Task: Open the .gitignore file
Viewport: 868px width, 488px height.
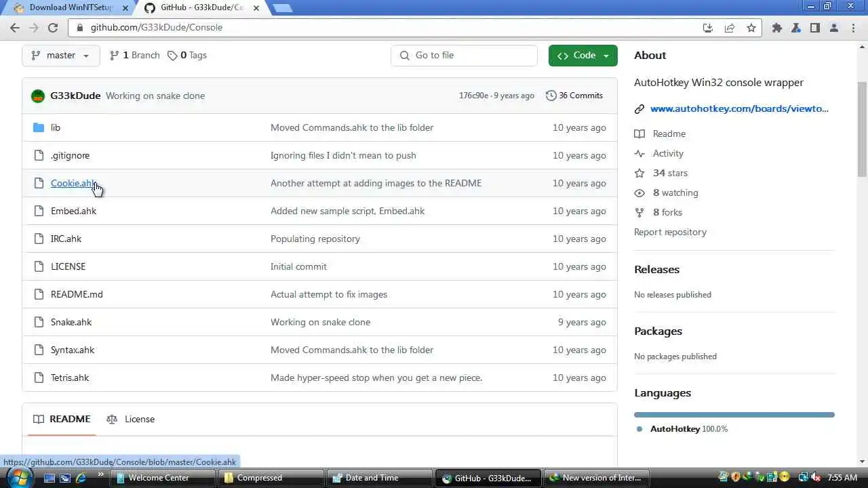Action: (x=70, y=155)
